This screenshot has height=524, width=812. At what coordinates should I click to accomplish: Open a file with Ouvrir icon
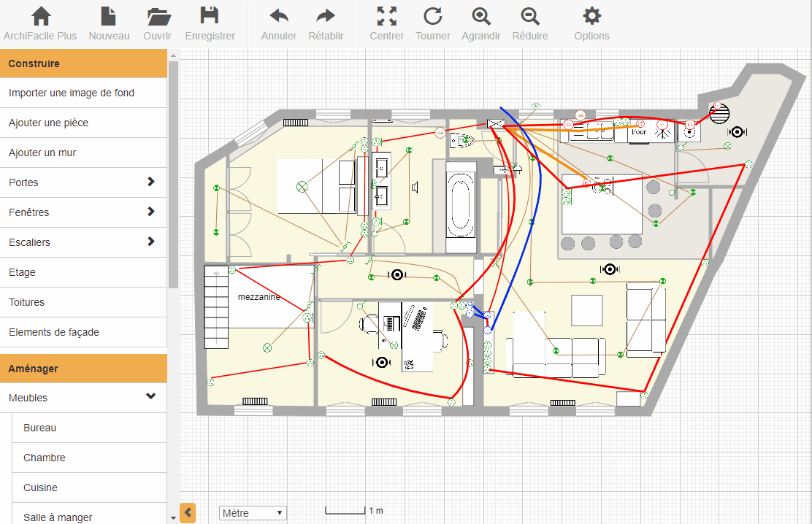(x=158, y=17)
